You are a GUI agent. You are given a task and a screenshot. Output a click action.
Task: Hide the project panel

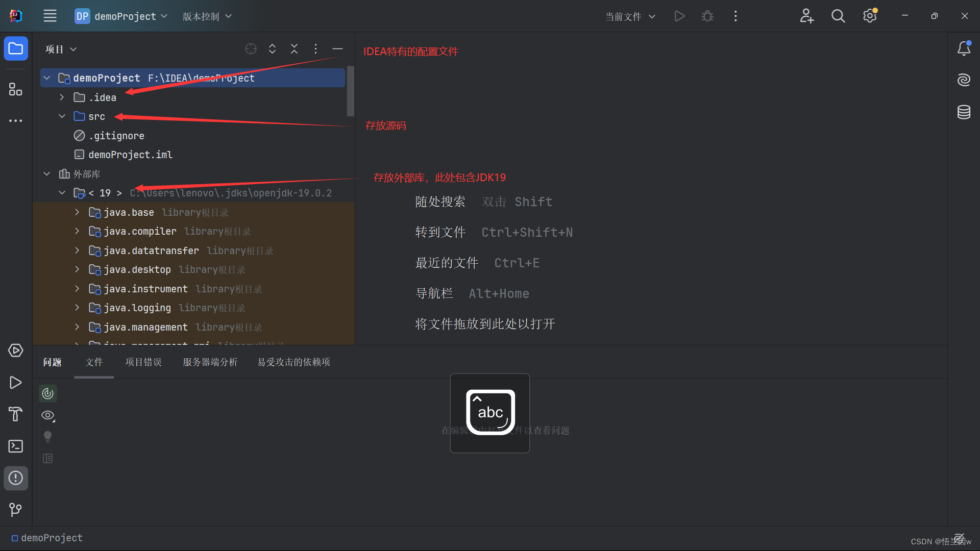coord(337,49)
